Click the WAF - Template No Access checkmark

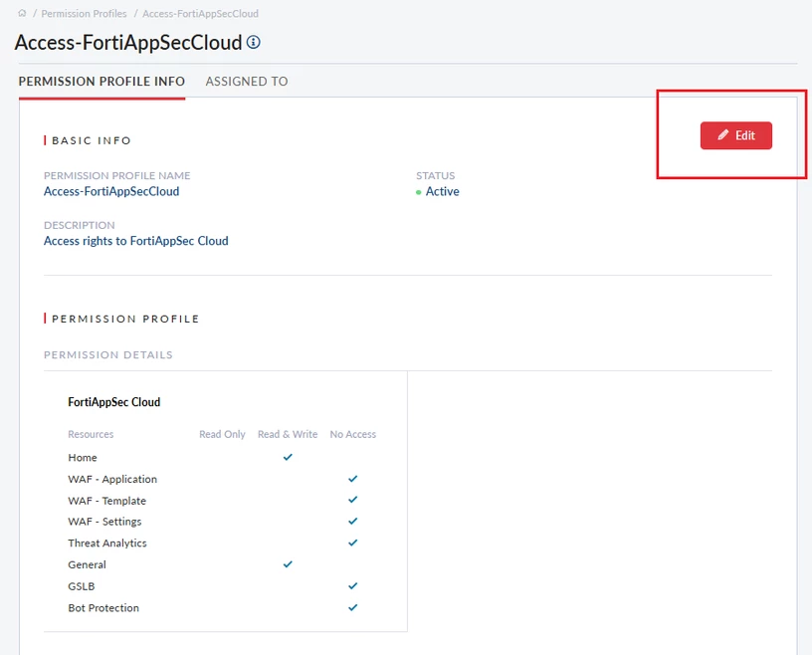tap(352, 500)
